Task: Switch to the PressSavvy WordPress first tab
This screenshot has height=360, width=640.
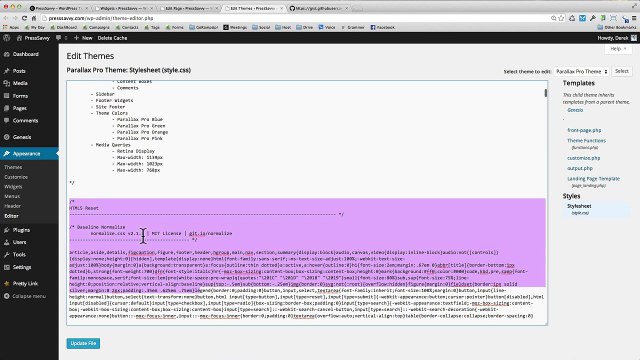Action: click(58, 8)
